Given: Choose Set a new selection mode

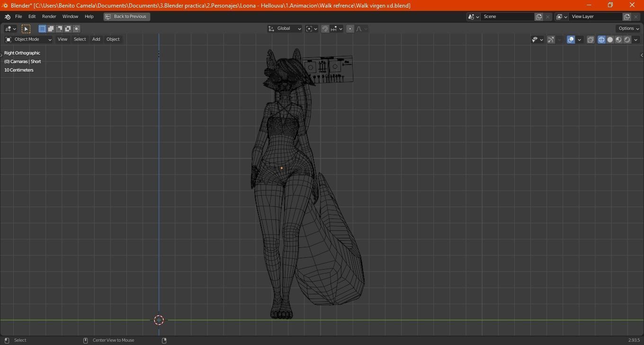Looking at the screenshot, I should (x=42, y=29).
